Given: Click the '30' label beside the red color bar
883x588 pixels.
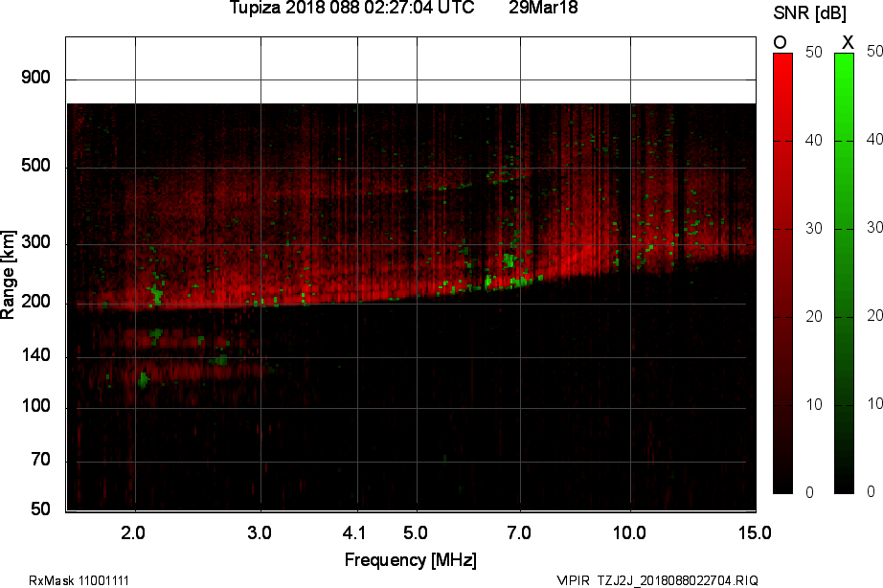Looking at the screenshot, I should point(814,228).
